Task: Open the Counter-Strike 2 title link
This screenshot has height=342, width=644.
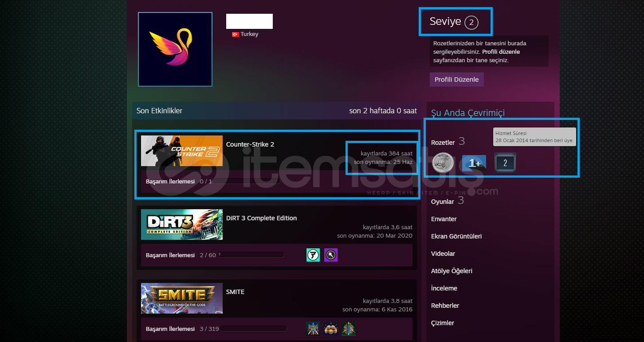Action: 250,144
